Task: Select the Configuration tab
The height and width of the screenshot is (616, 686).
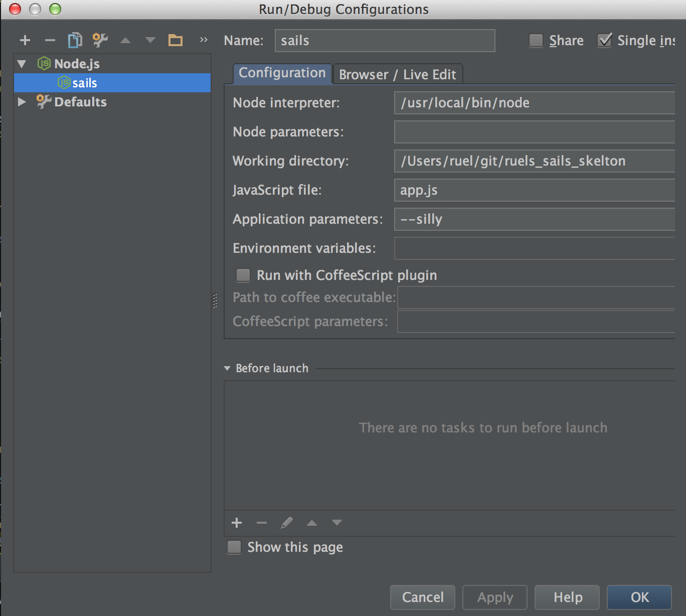Action: pos(282,73)
